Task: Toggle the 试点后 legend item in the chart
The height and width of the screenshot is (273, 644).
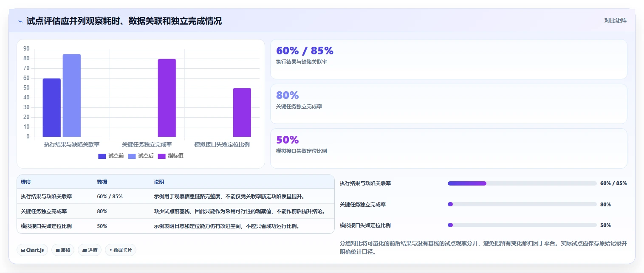Action: [141, 156]
